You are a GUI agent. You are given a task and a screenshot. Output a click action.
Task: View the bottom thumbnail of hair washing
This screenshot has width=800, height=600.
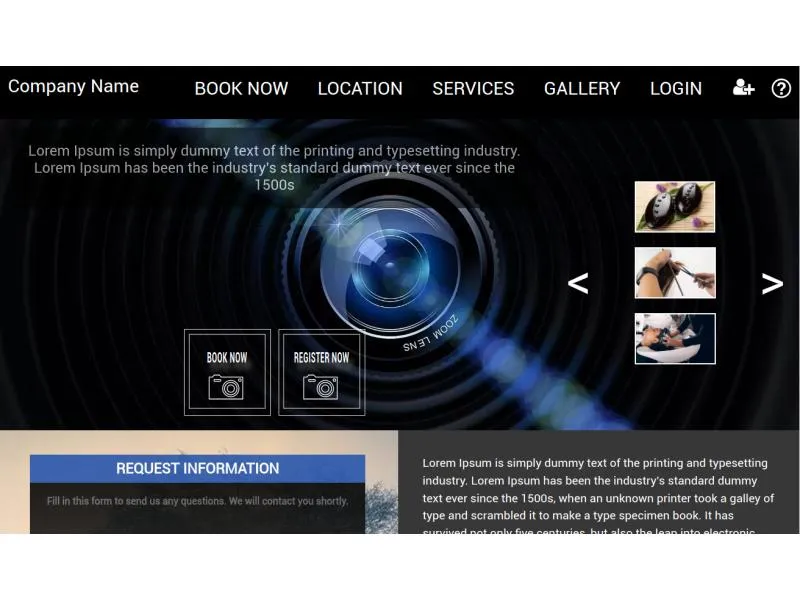click(675, 339)
